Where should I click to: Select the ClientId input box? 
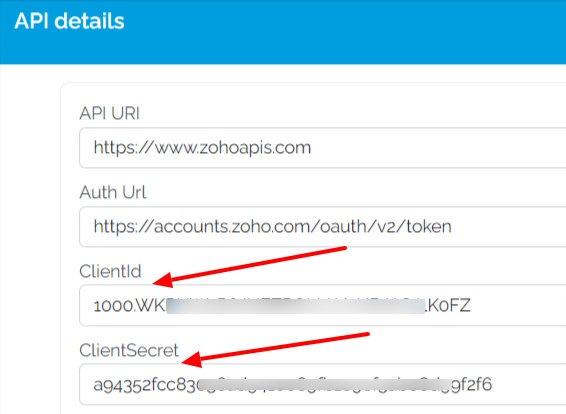pos(323,305)
